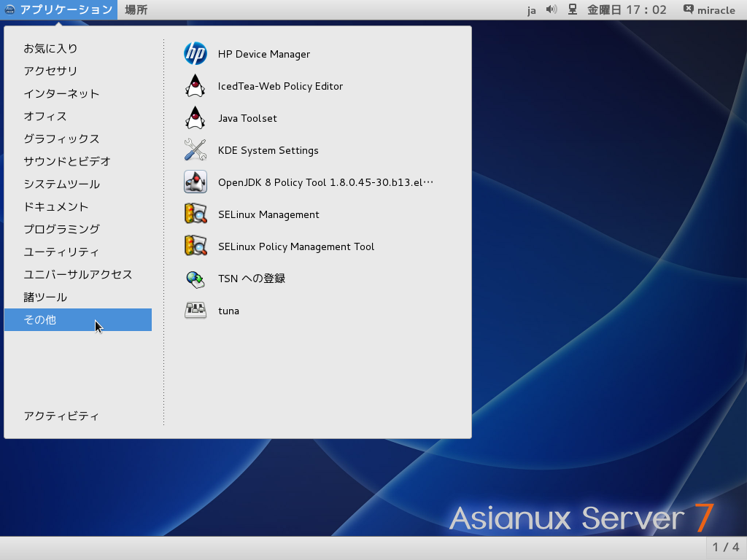The width and height of the screenshot is (747, 560).
Task: Expand the インターネット category
Action: (x=61, y=93)
